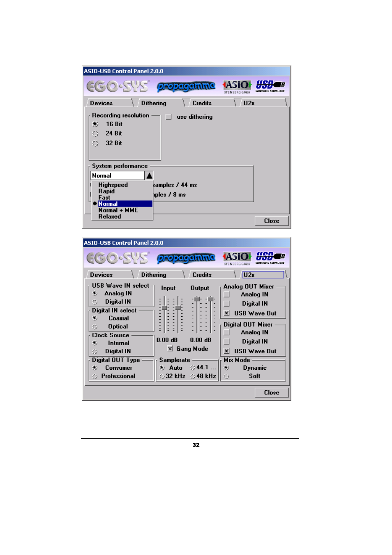Open Devices tab in lower panel
The image size is (392, 555).
[x=110, y=275]
